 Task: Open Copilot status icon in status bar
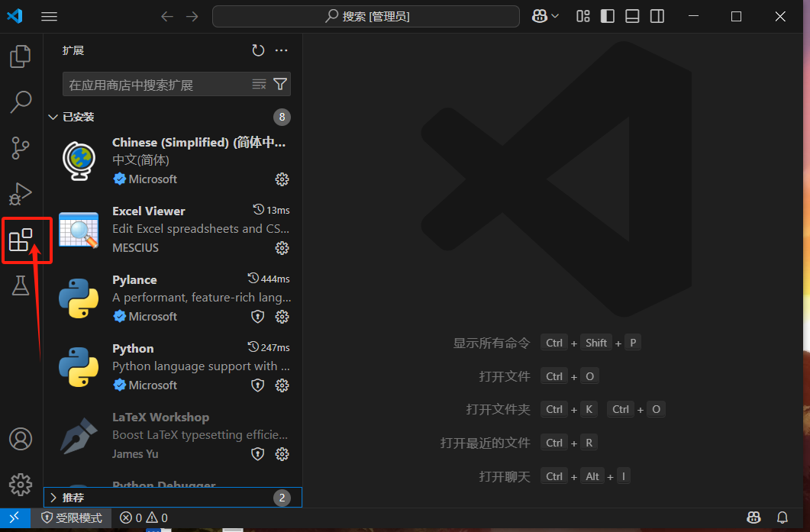coord(754,517)
